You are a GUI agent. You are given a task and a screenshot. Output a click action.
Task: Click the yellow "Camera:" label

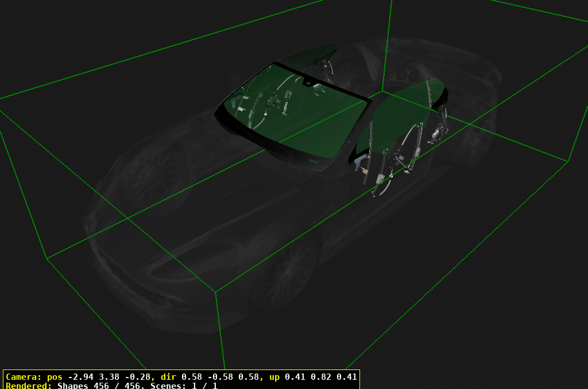click(24, 377)
